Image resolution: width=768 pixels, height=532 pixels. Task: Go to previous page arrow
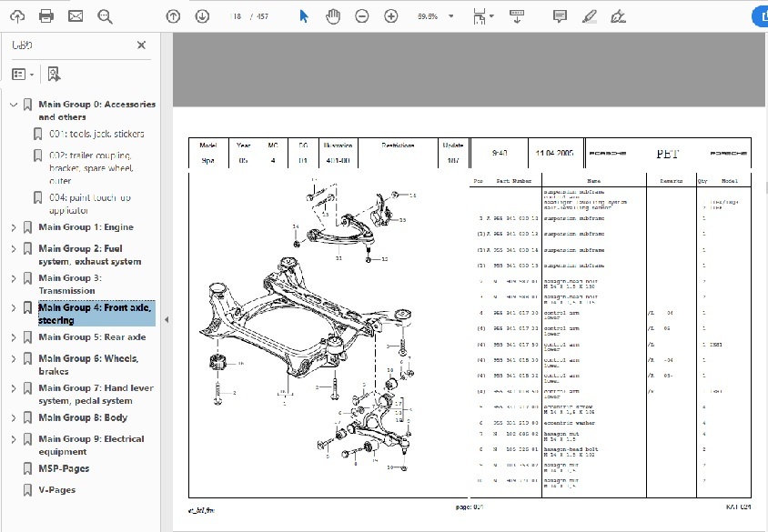coord(173,16)
